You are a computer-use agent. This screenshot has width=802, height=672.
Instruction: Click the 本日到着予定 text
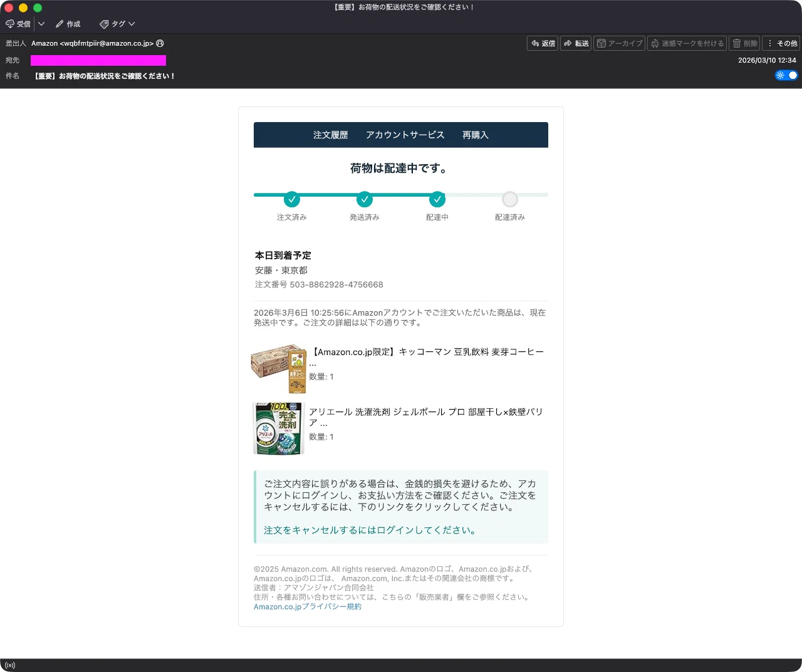(x=283, y=256)
